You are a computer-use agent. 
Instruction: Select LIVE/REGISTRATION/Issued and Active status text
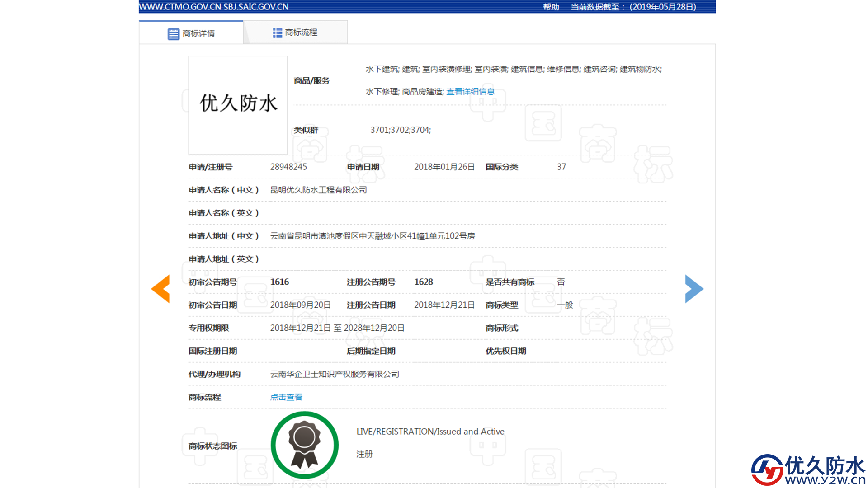(x=430, y=432)
